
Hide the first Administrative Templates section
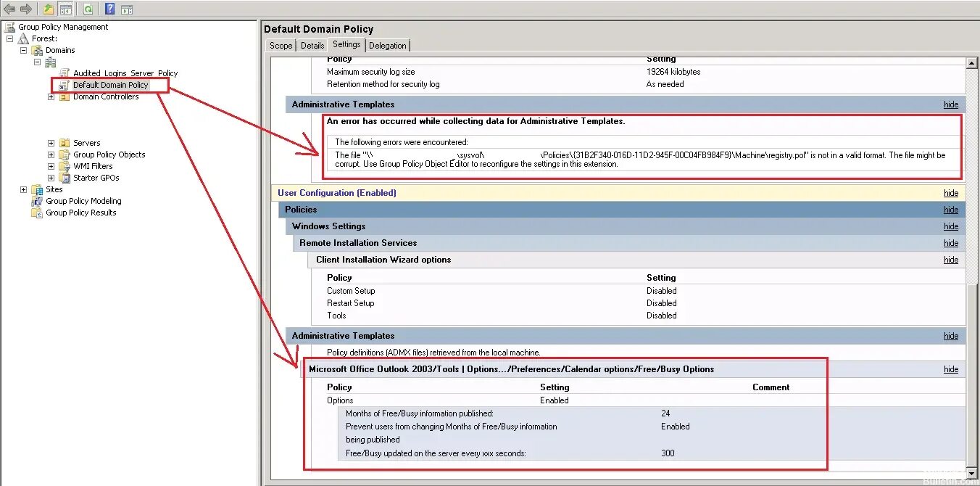951,104
